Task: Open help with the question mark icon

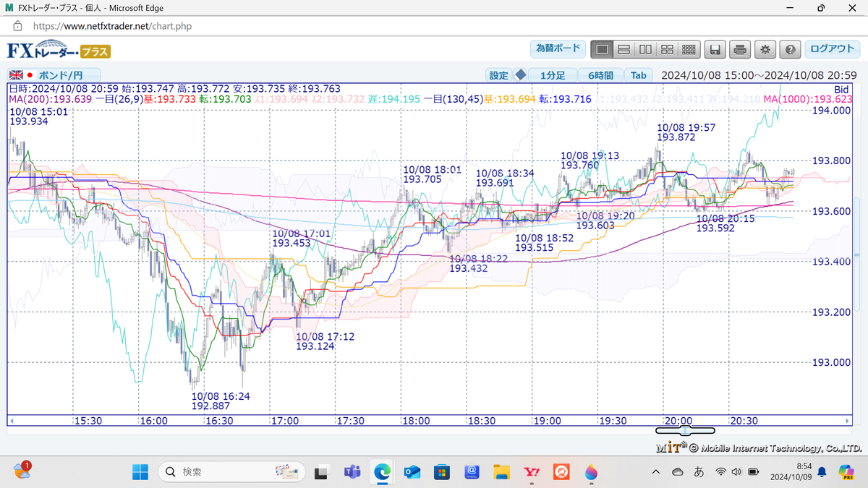Action: (x=790, y=49)
